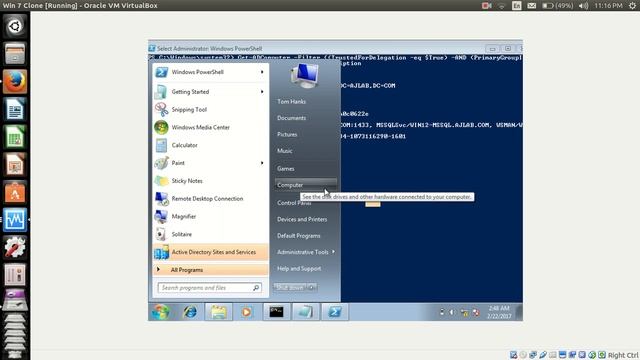Open LibreOffice Impress in dock
The image size is (640, 360).
[15, 165]
